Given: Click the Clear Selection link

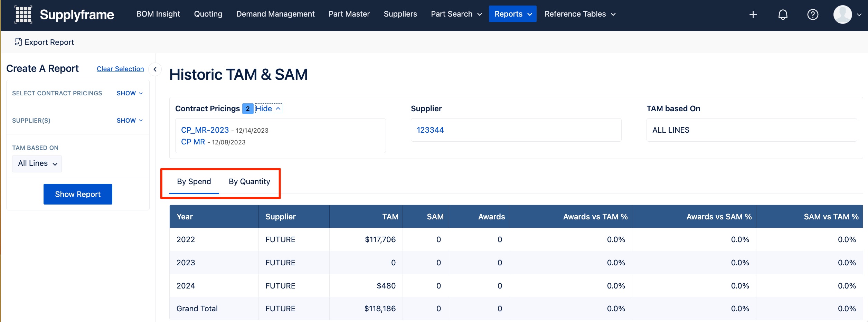Looking at the screenshot, I should click(120, 69).
